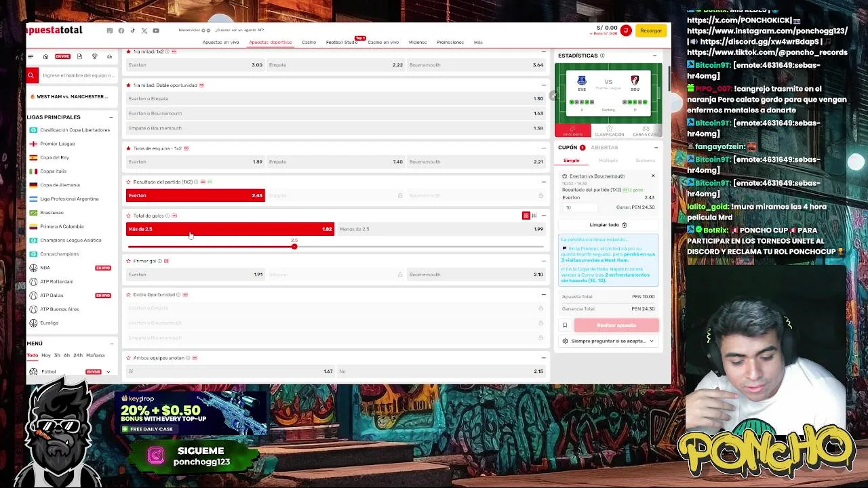Favorite the Total de goles market star
Screen dimensions: 868x488
128,216
